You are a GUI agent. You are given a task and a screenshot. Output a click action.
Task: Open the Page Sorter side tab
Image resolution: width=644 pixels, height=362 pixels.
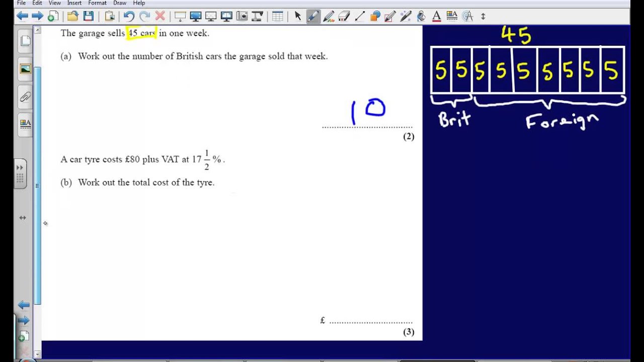coord(25,41)
